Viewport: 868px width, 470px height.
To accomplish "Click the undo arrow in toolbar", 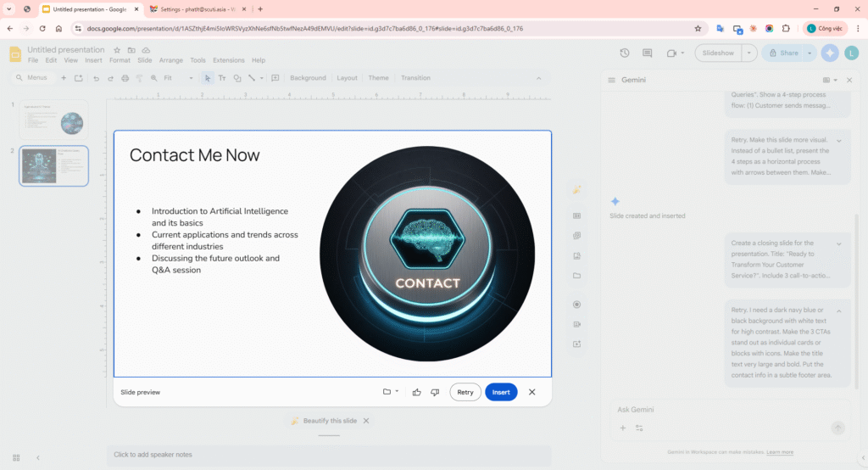I will [96, 78].
